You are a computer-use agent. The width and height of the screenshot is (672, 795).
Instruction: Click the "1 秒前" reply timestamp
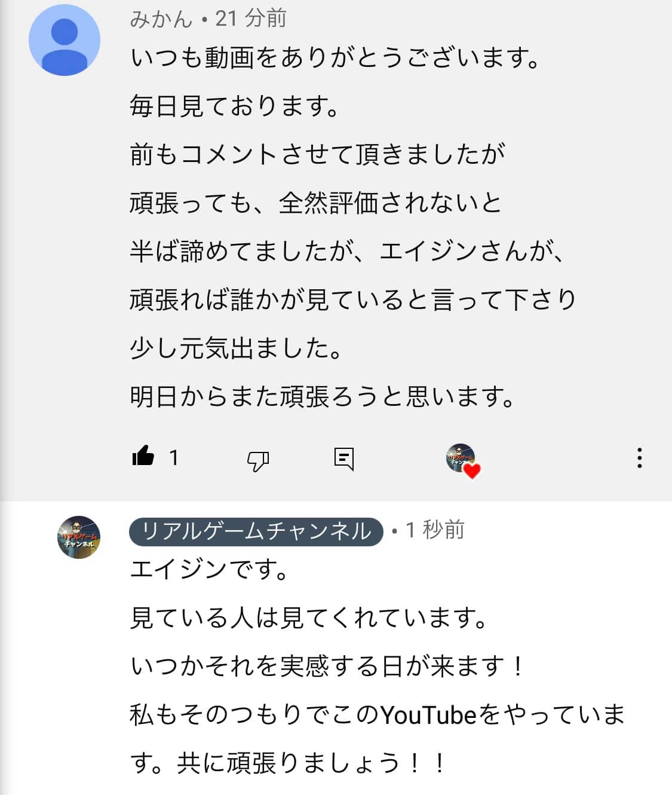(435, 530)
